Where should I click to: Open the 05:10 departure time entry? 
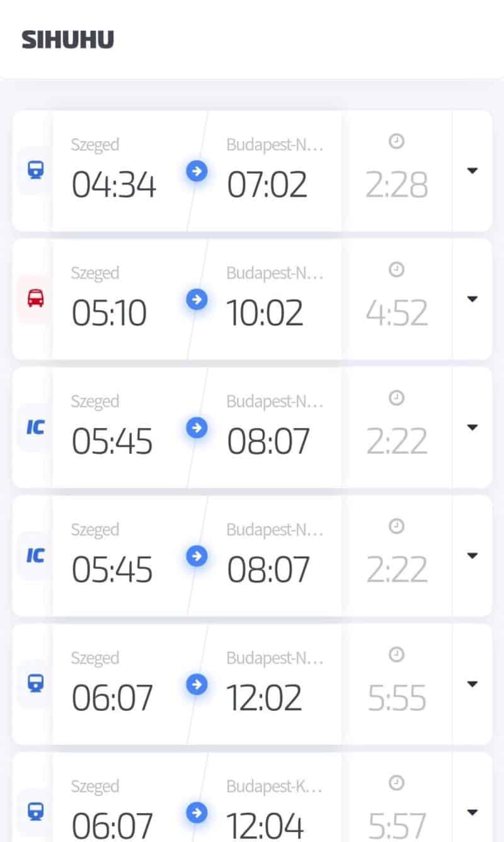109,313
